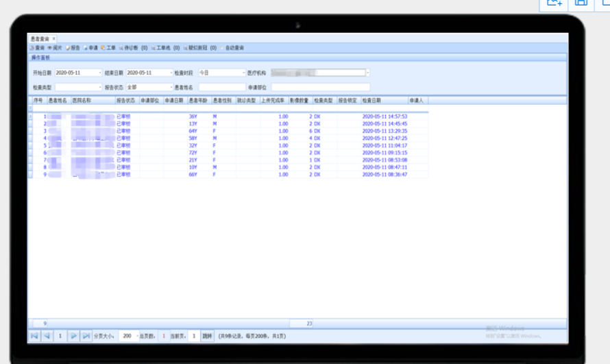Open the 工单 work order tool

[108, 48]
